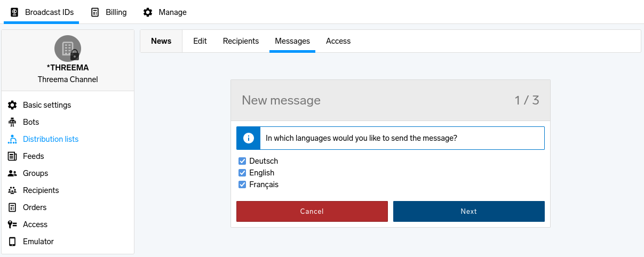Click the Recipients sidebar icon
Screen dimensions: 644x257
12,190
